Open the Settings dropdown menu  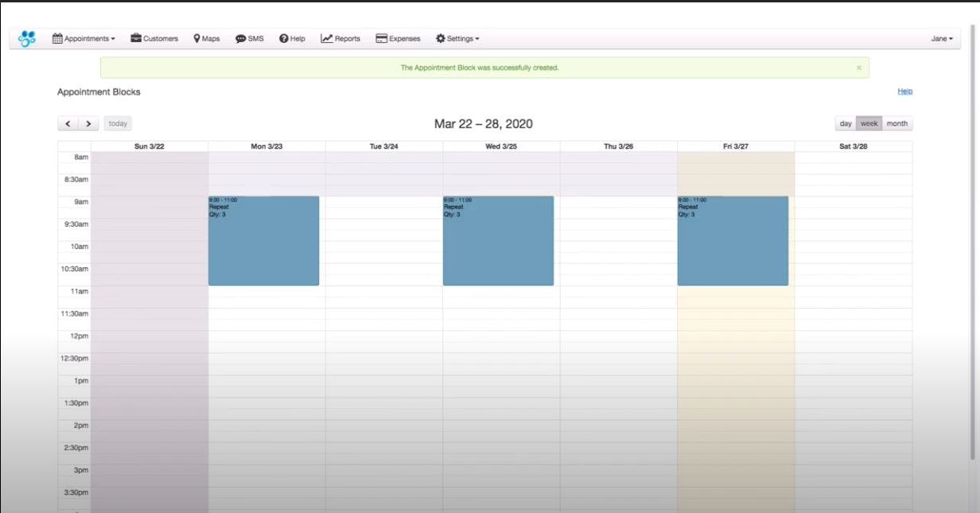coord(457,37)
